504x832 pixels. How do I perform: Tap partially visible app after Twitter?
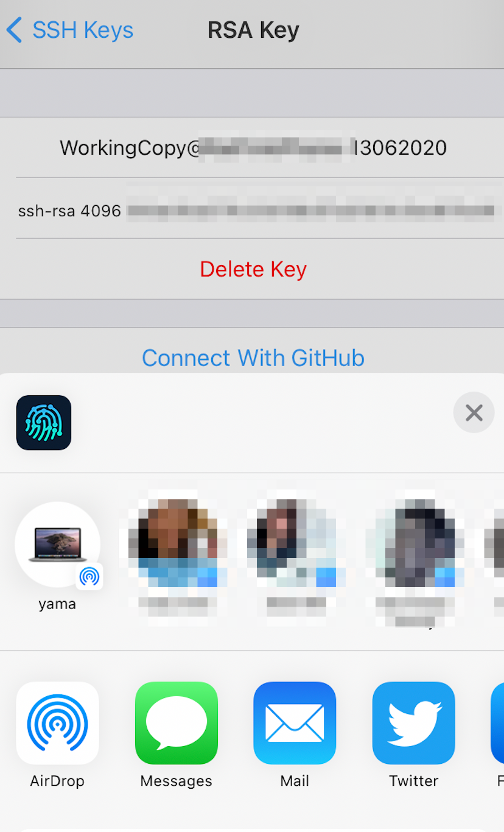pos(497,735)
